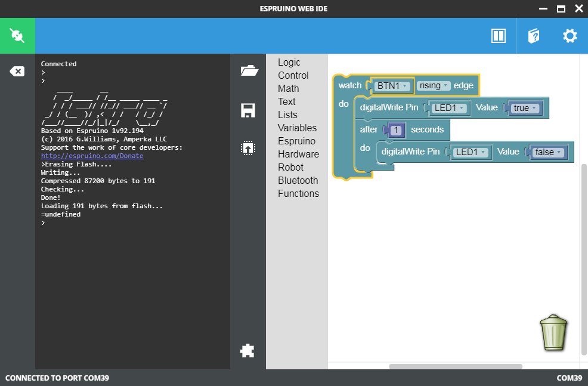Open the true value dropdown
The width and height of the screenshot is (588, 386).
pos(524,107)
